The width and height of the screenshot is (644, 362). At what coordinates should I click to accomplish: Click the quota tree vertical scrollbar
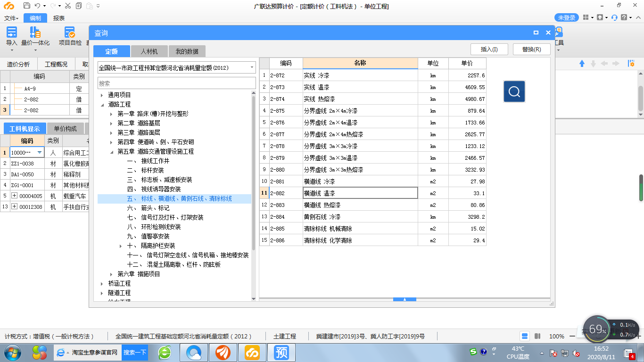coord(254,173)
